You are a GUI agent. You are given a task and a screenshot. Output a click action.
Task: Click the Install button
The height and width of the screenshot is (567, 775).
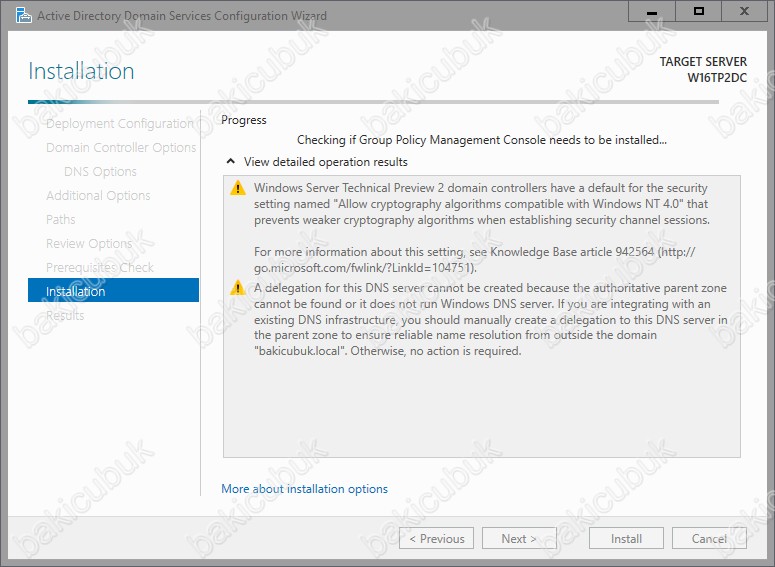(626, 539)
